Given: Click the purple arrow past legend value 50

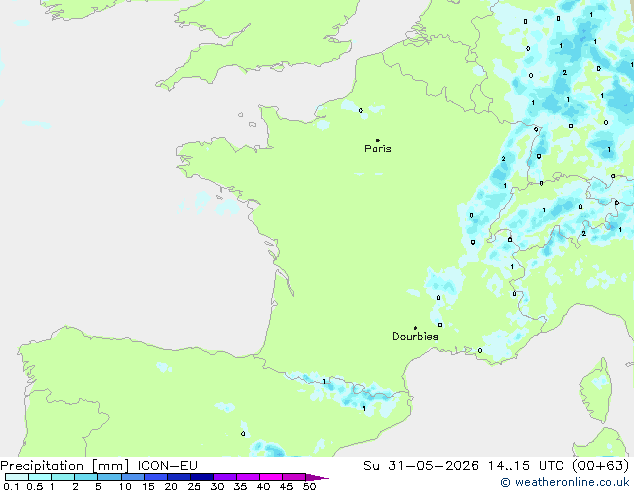Looking at the screenshot, I should pyautogui.click(x=317, y=477).
